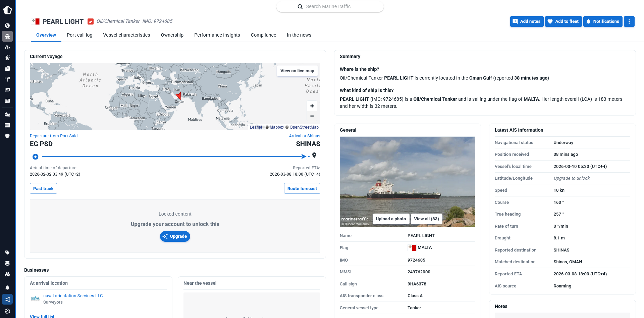Open the AIS stations antenna sidebar icon
Viewport: 644px width, 318px height.
[7, 79]
